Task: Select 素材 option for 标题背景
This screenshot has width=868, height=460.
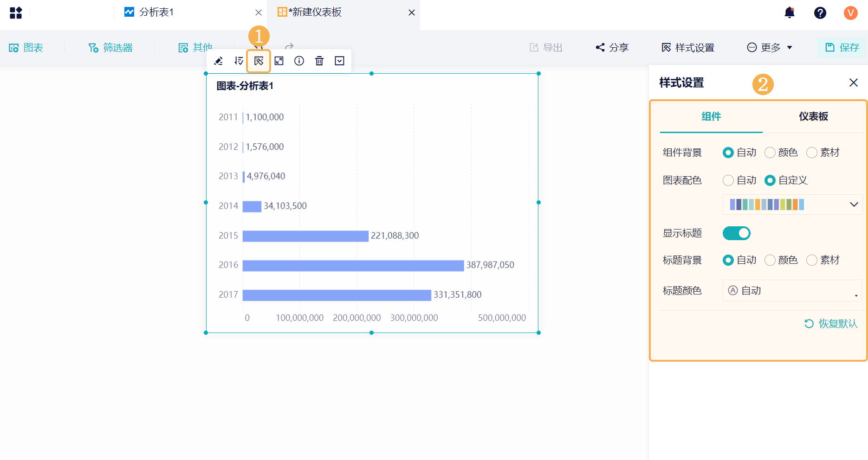Action: (x=812, y=260)
